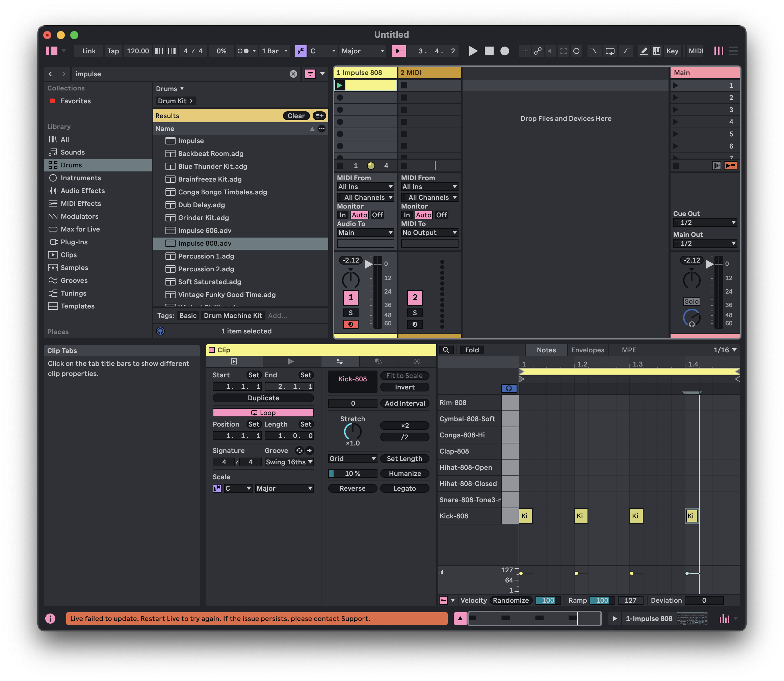The height and width of the screenshot is (681, 784).
Task: Select Percussion 1.adg in the results list
Action: 206,256
